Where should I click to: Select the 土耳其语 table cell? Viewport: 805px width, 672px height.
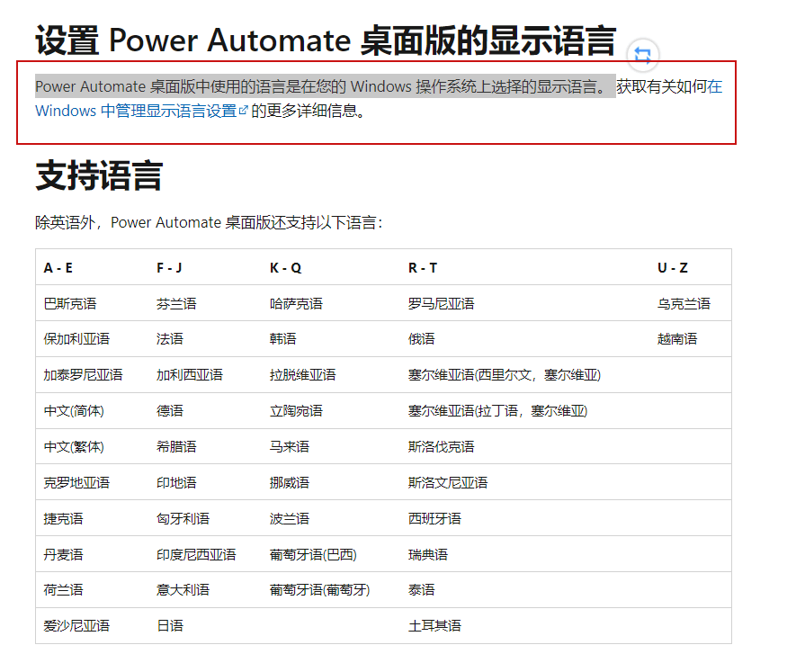coord(434,626)
